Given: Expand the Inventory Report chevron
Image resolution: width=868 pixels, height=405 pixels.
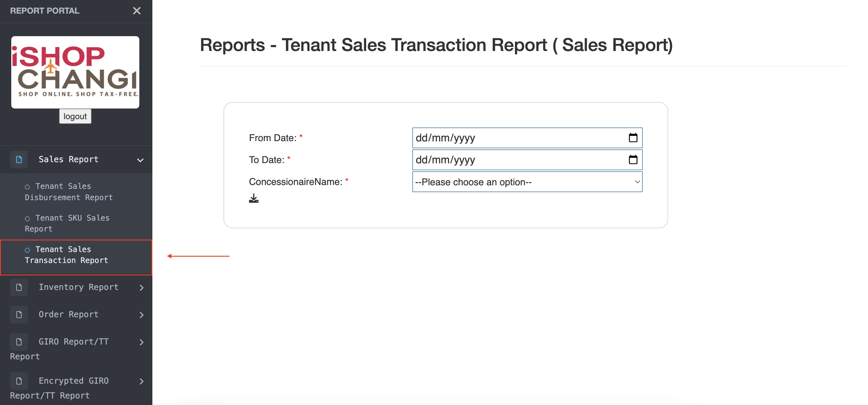Looking at the screenshot, I should point(141,288).
